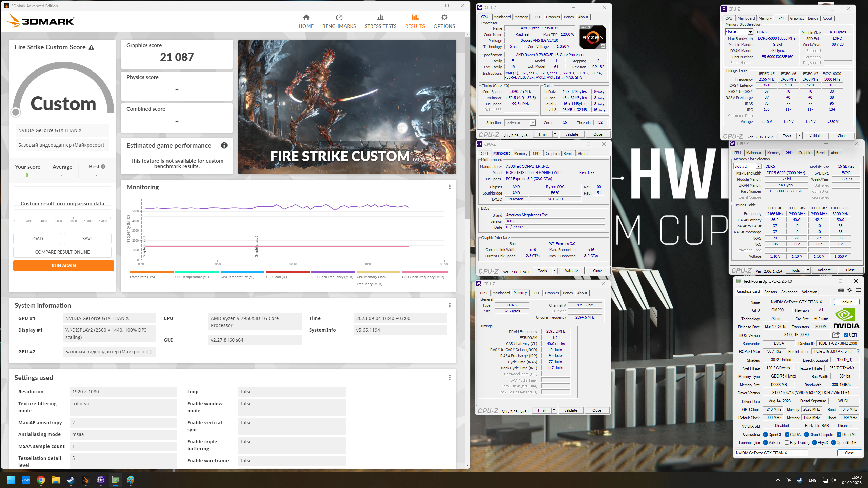
Task: Open the GPU-Z hamburger menu
Action: click(858, 290)
